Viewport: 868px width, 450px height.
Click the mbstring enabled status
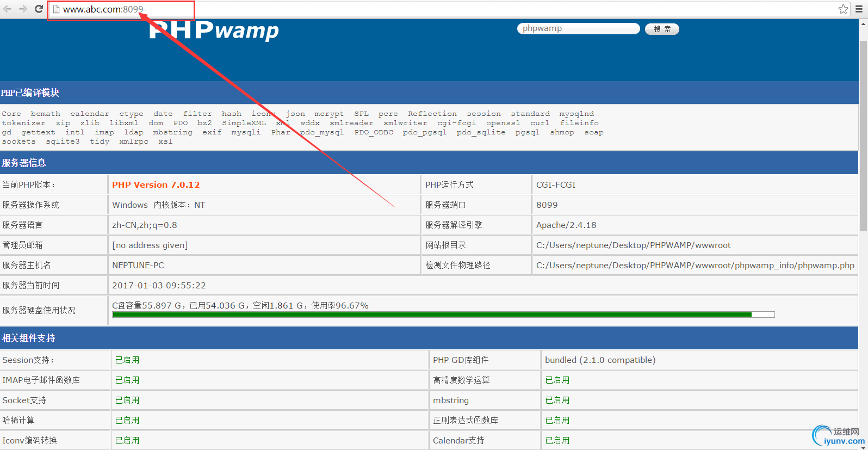pyautogui.click(x=557, y=400)
